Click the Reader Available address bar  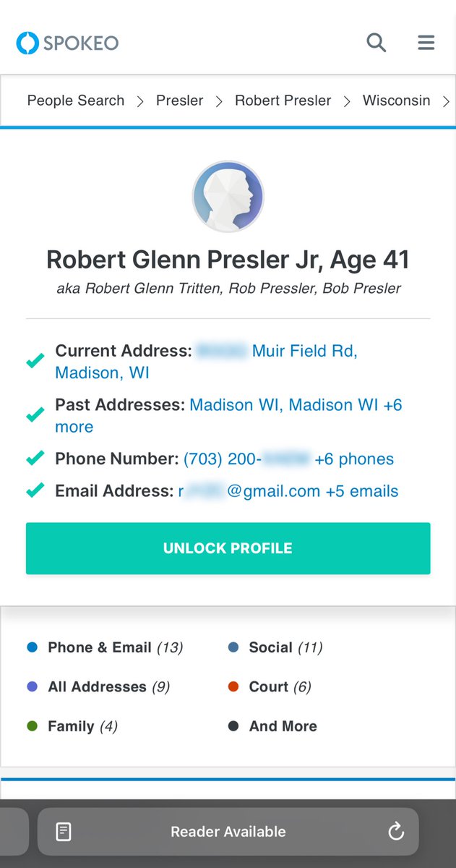[x=228, y=832]
